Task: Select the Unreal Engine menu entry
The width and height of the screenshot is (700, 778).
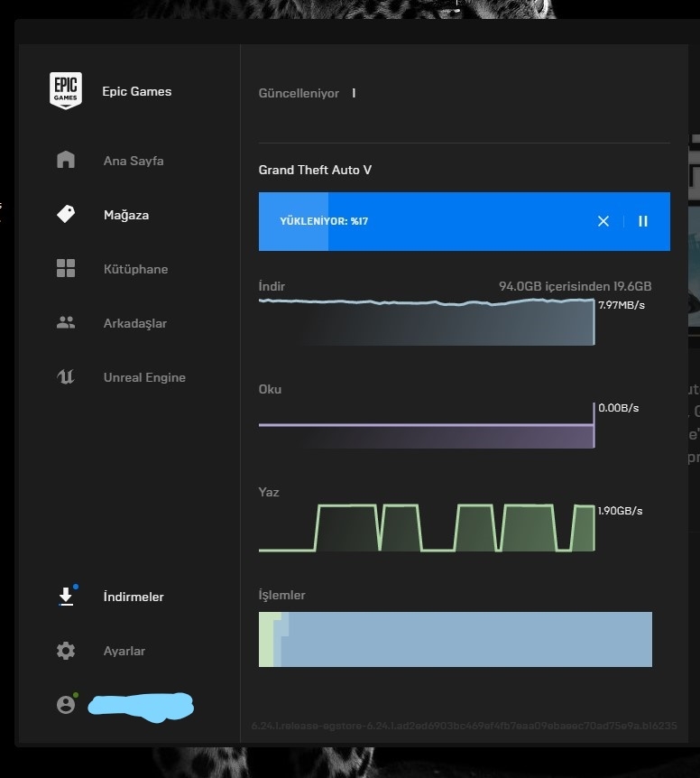Action: 144,377
